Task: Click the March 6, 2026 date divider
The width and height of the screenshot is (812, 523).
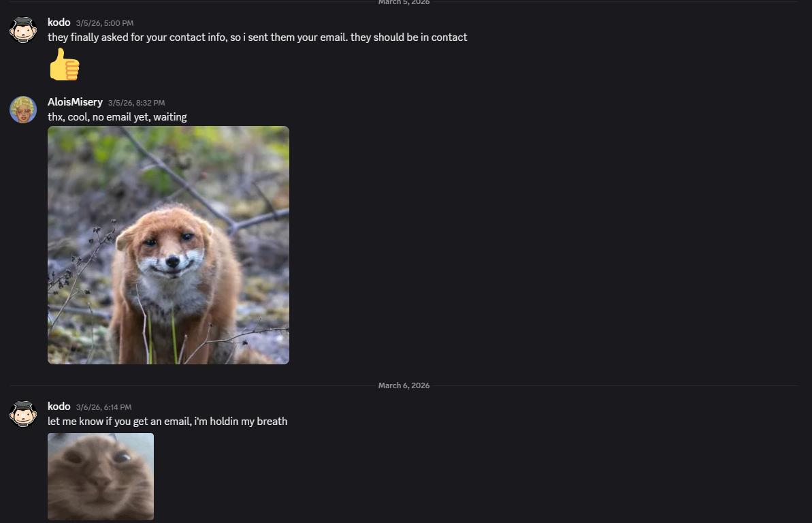Action: pyautogui.click(x=404, y=385)
